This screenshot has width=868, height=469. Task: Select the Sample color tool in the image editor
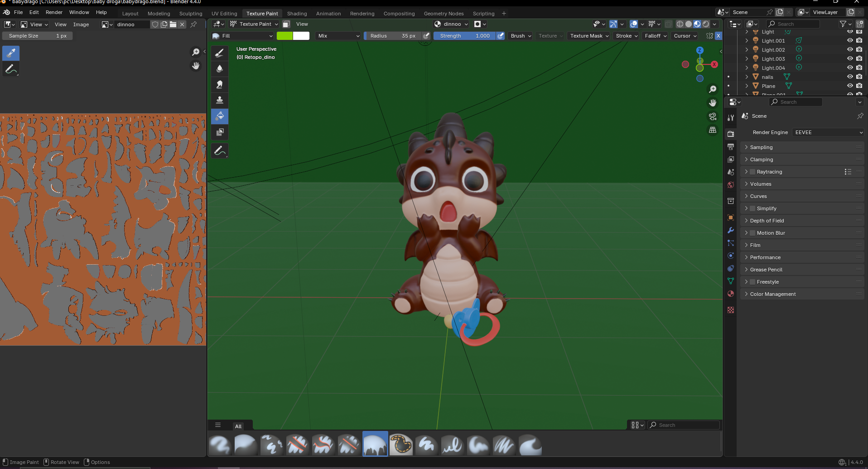(x=11, y=53)
